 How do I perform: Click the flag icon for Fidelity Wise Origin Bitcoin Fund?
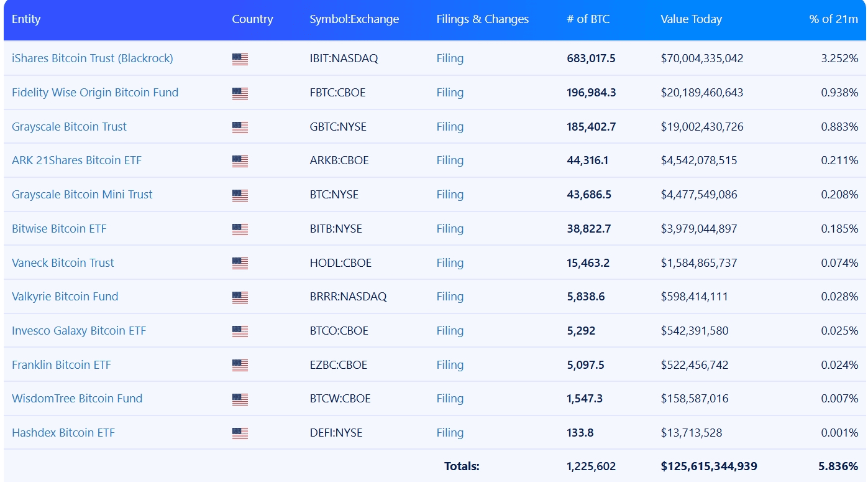[240, 93]
